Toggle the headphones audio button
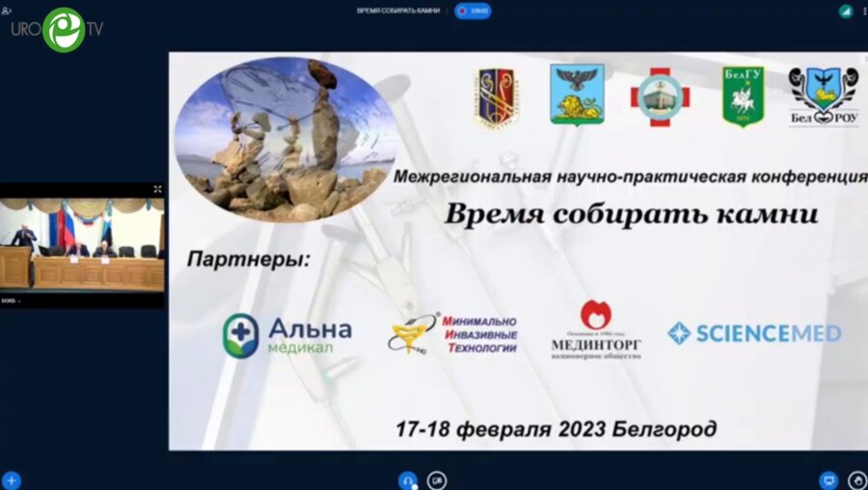The width and height of the screenshot is (868, 490). (408, 479)
